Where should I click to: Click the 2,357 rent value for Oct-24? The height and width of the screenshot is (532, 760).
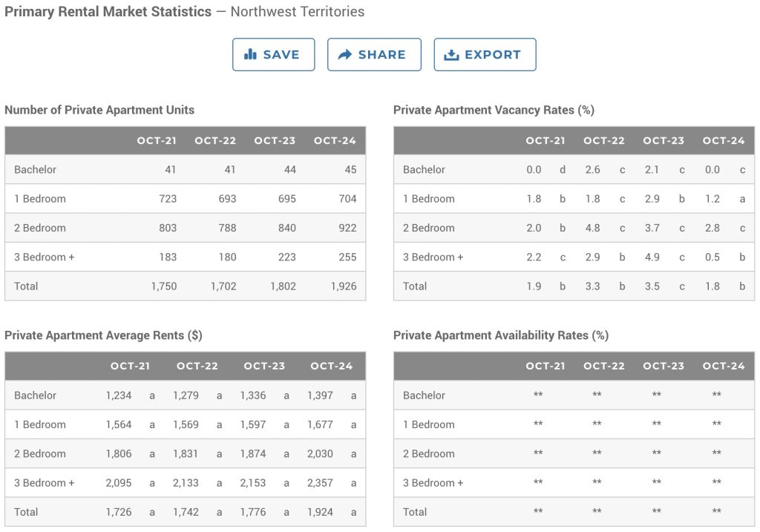click(320, 482)
